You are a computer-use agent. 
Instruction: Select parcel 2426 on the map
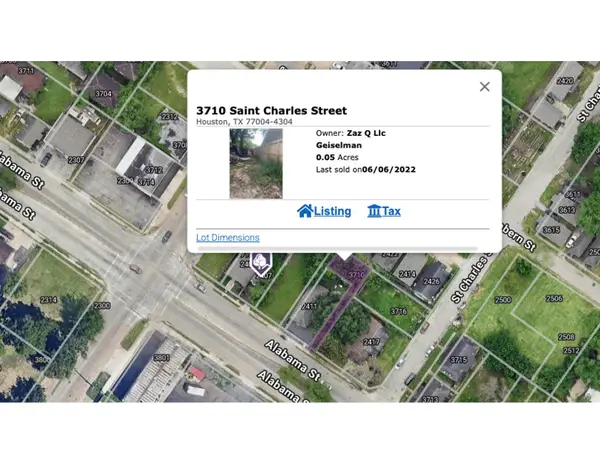click(432, 281)
